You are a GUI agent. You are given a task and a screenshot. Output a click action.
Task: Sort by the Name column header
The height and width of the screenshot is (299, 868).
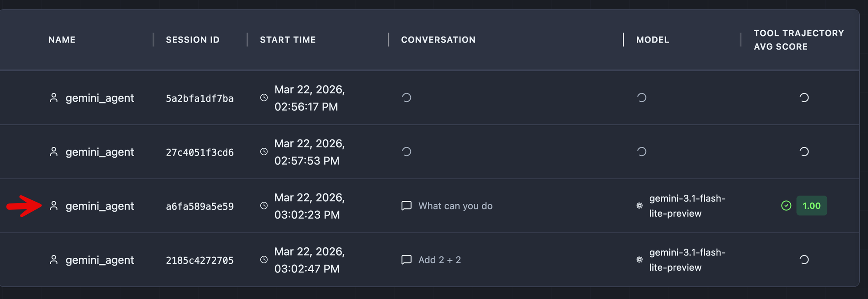(x=62, y=40)
